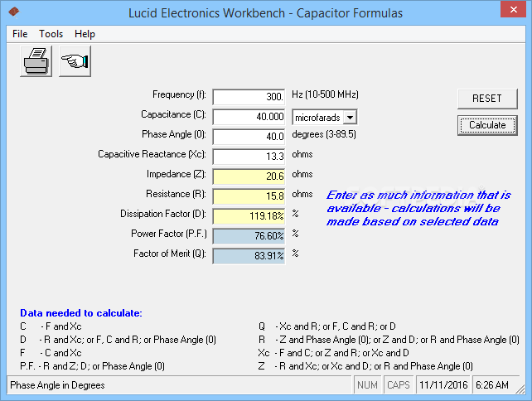Click the 'P.F. - R and Z' hint line
The width and height of the screenshot is (532, 401).
[x=92, y=366]
